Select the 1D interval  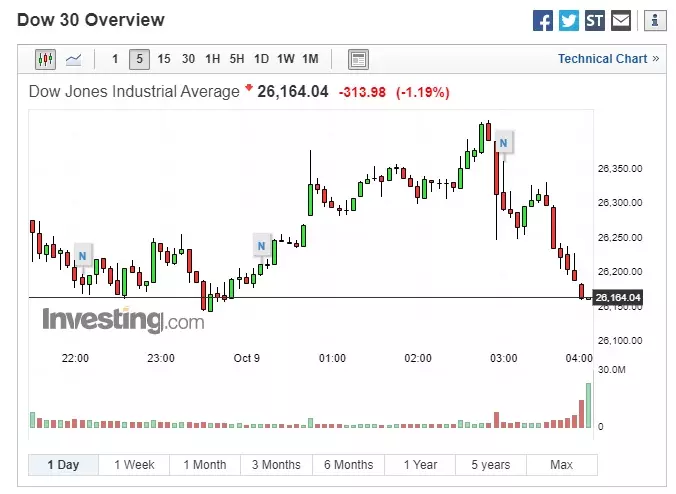(x=261, y=59)
